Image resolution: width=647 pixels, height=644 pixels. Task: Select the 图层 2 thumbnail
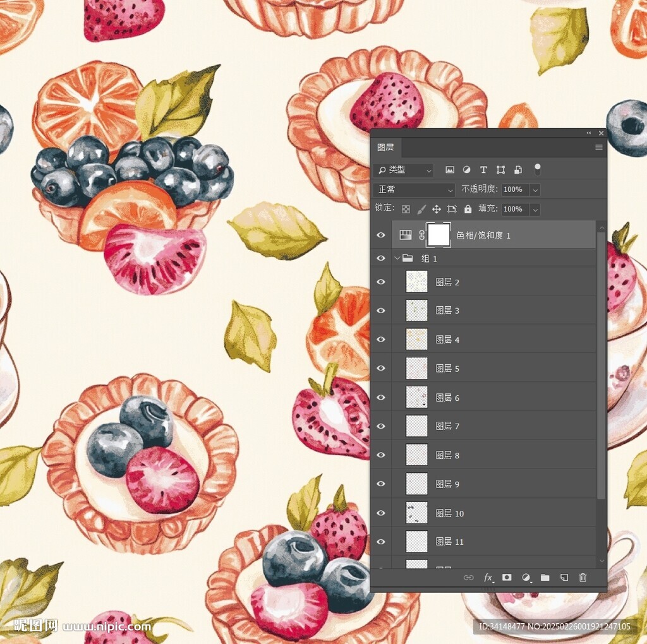pyautogui.click(x=417, y=282)
